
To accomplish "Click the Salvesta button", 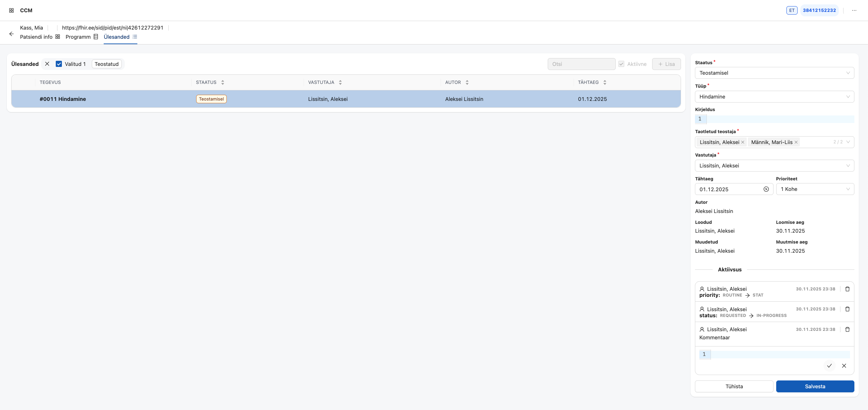I will 815,386.
